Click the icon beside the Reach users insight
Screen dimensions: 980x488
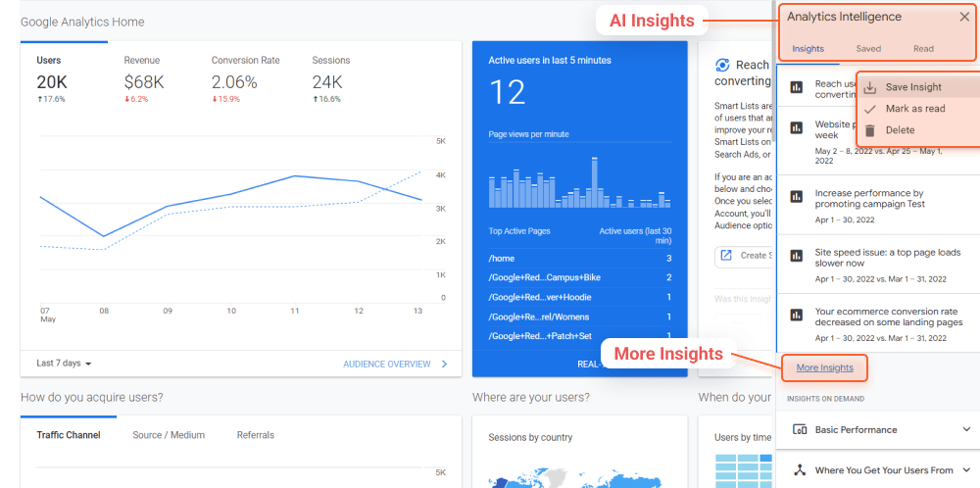pyautogui.click(x=796, y=87)
